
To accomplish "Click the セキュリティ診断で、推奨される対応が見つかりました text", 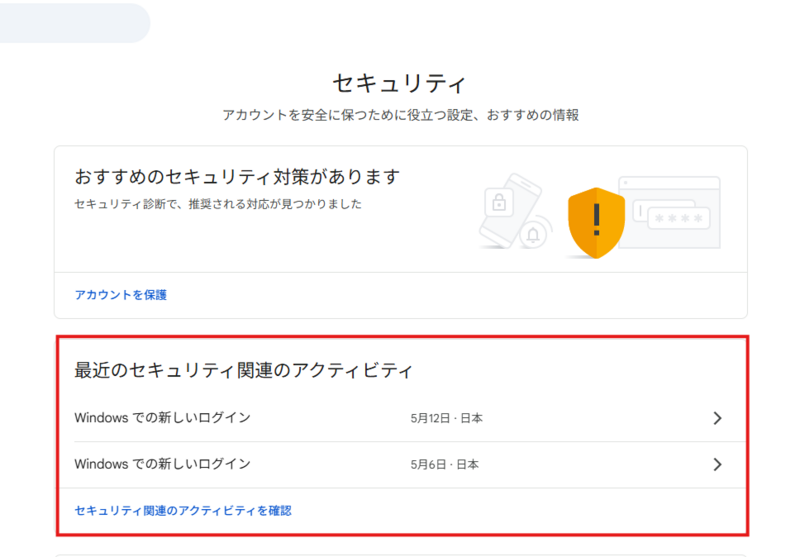I will 218,204.
